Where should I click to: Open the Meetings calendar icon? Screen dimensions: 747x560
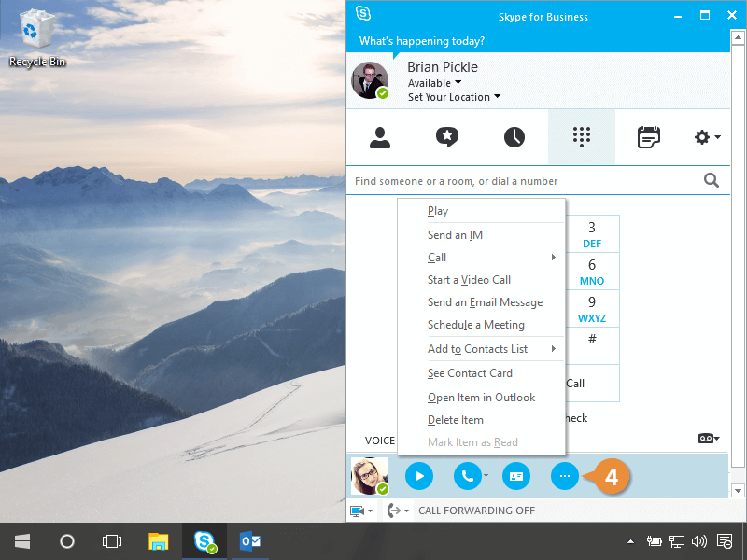click(x=649, y=138)
